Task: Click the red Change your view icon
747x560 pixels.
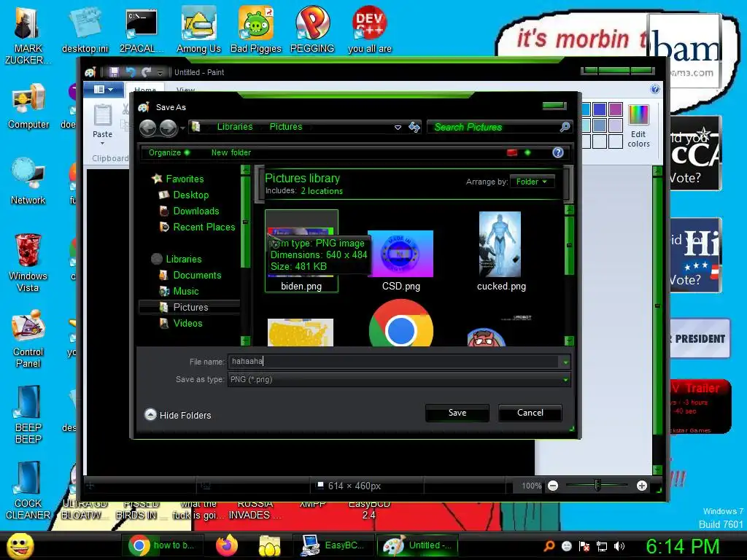Action: [512, 152]
